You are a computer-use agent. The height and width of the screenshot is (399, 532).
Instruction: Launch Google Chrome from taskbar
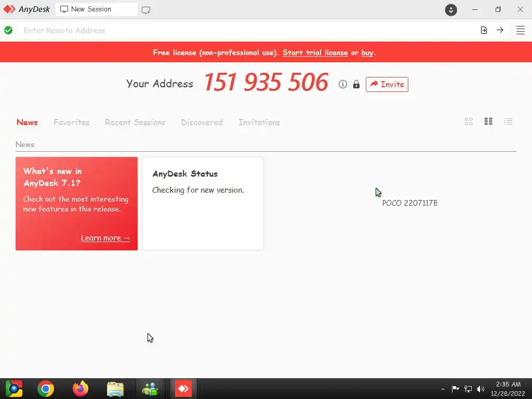pos(46,389)
